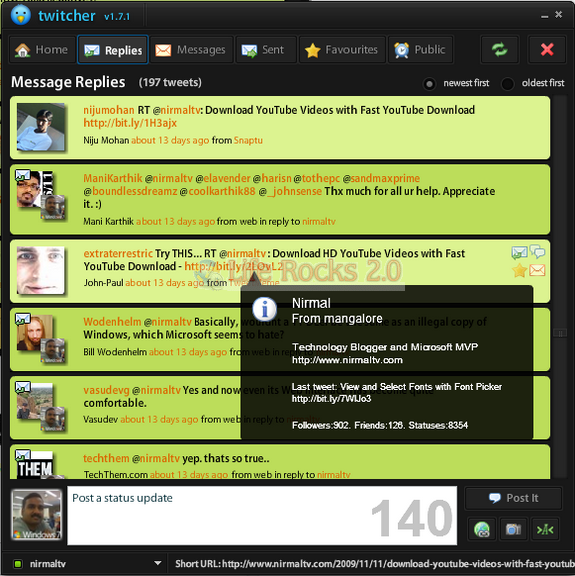Send direct message via orange envelope icon
575x576 pixels.
tap(537, 270)
